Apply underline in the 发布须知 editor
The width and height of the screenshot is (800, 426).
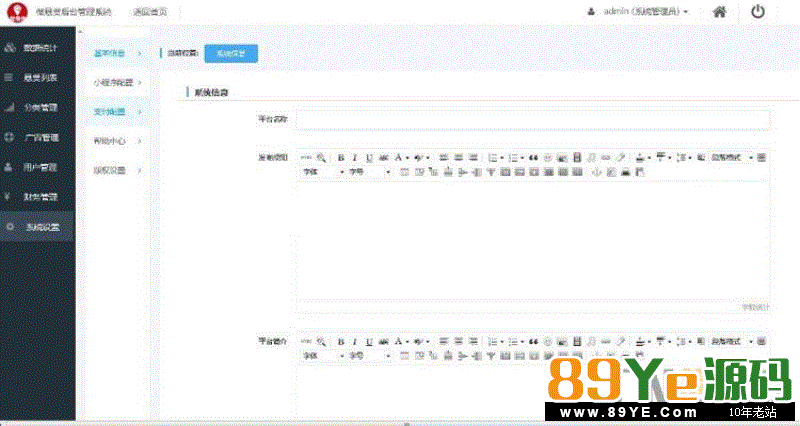pyautogui.click(x=369, y=158)
